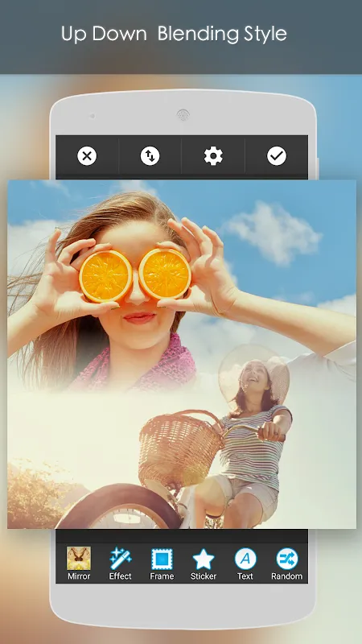Select the Effect magic wand icon
The width and height of the screenshot is (362, 644).
click(120, 558)
